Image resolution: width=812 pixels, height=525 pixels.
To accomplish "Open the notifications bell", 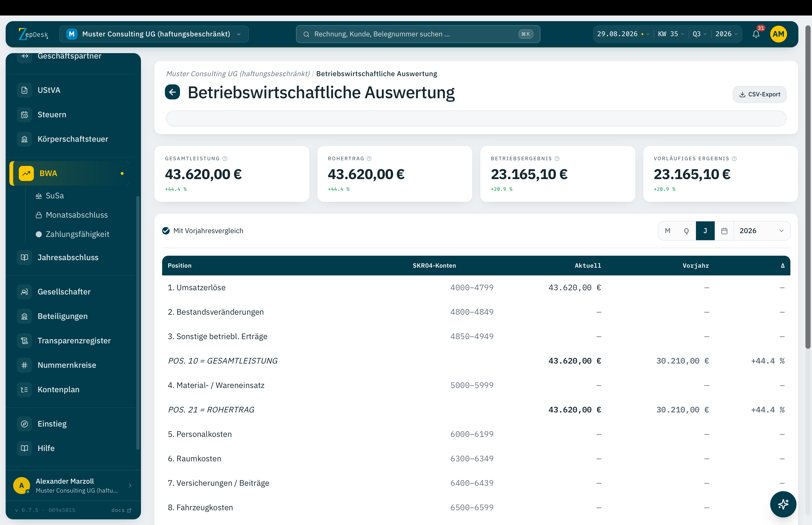I will pos(756,34).
